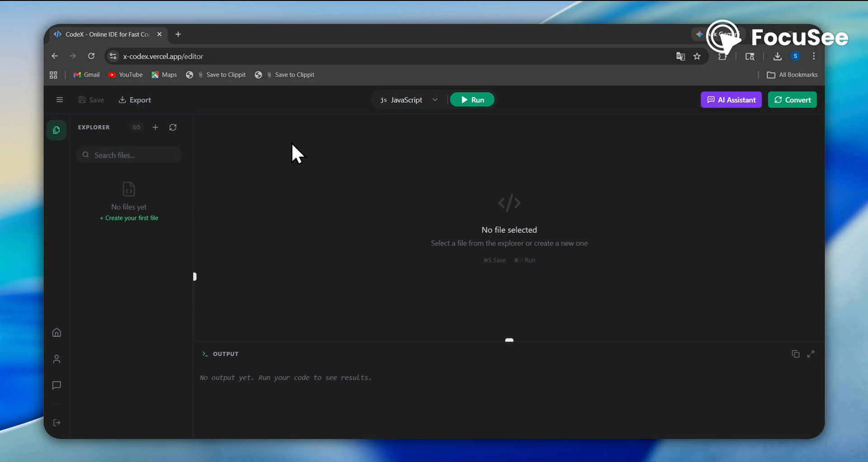
Task: Copy the output using copy icon
Action: (795, 354)
